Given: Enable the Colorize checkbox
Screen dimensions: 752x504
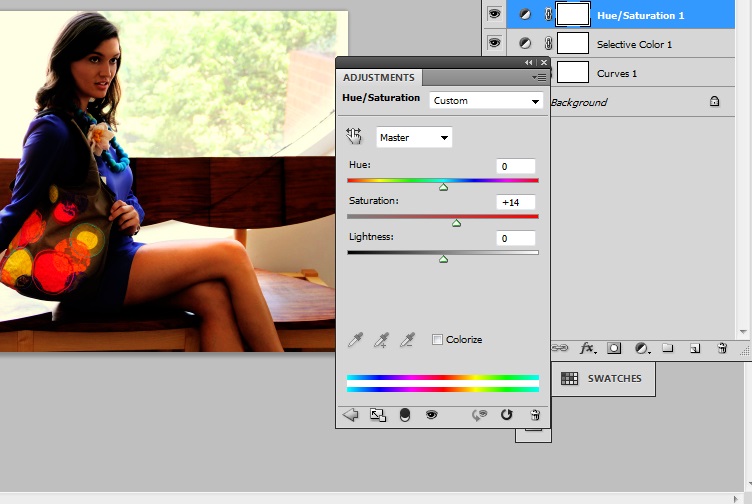Looking at the screenshot, I should tap(437, 340).
